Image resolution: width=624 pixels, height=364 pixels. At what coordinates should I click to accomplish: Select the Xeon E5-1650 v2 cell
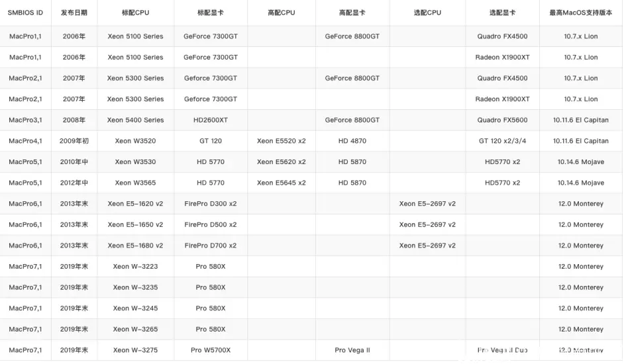coord(135,225)
